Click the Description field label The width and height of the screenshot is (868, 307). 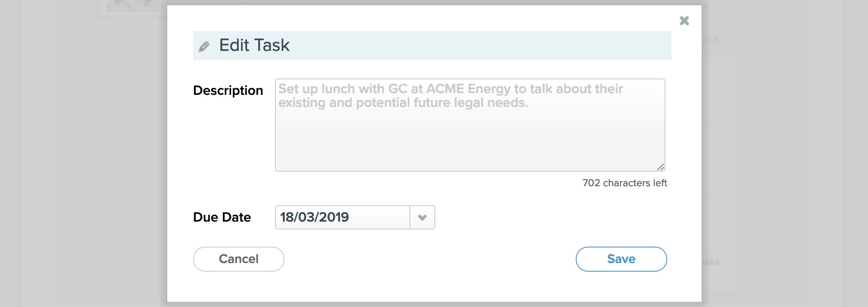(228, 91)
